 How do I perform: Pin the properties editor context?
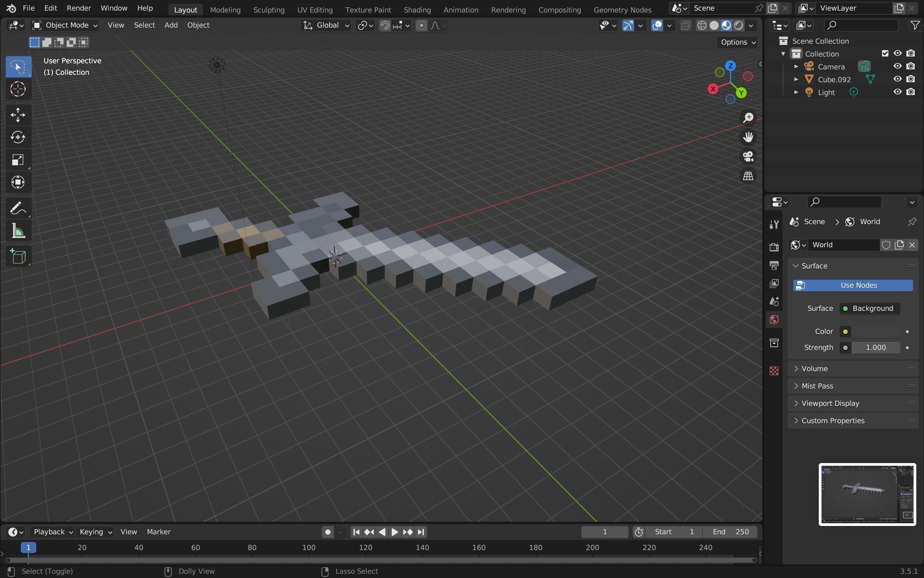(x=912, y=222)
